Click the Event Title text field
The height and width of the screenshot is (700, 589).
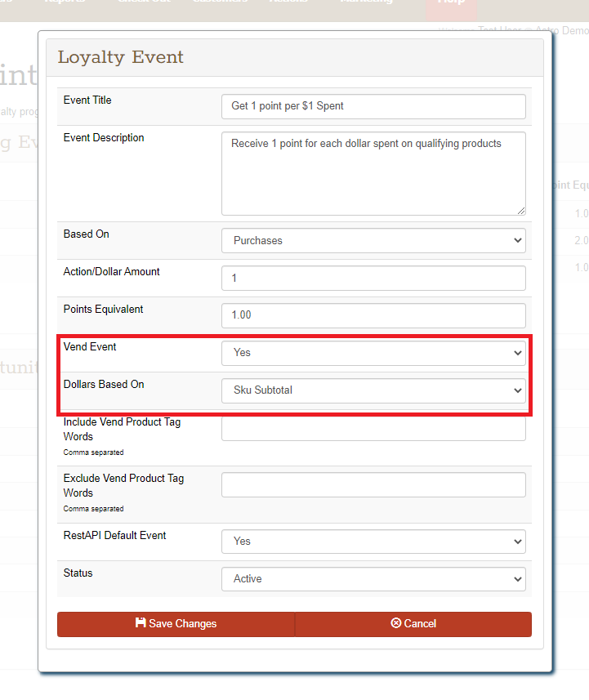point(373,106)
